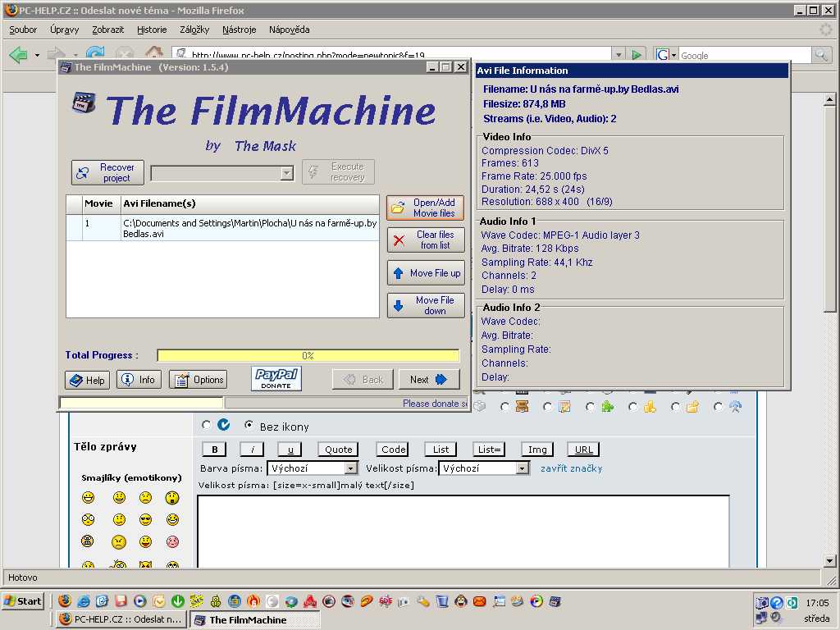Clear files from list with red X
Screen dimensions: 840x630
tap(425, 240)
